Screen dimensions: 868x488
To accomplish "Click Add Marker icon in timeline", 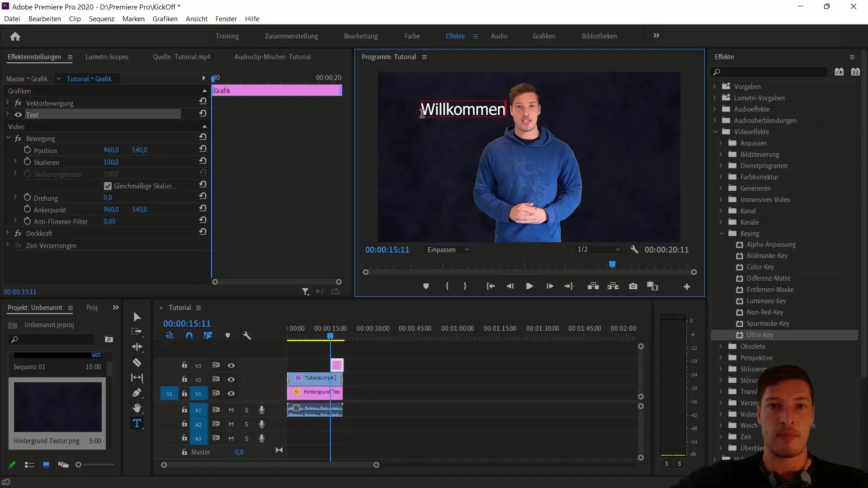I will point(227,336).
